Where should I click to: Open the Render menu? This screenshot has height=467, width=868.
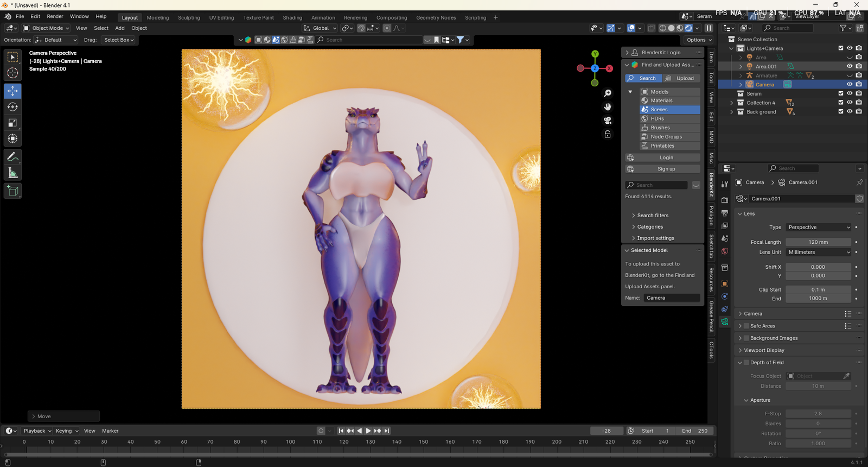[x=55, y=16]
